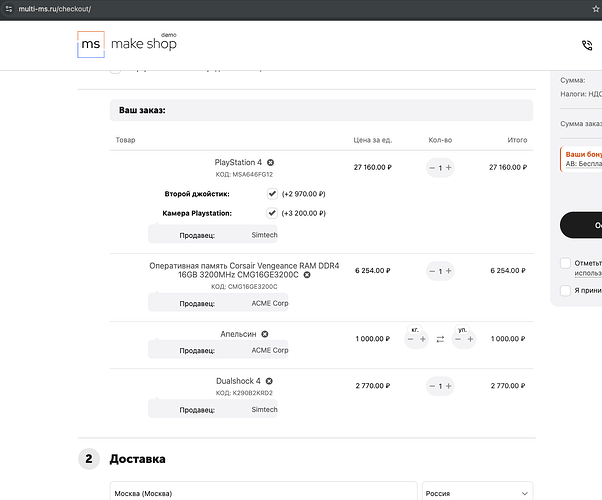Image resolution: width=602 pixels, height=500 pixels.
Task: Decrease Апельсин quantity in уп.
Action: click(458, 339)
